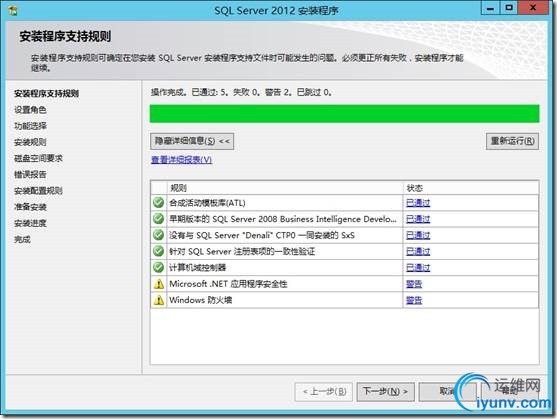
Task: Open 警告 link for Microsoft .NET 应用程序安全性
Action: tap(414, 284)
